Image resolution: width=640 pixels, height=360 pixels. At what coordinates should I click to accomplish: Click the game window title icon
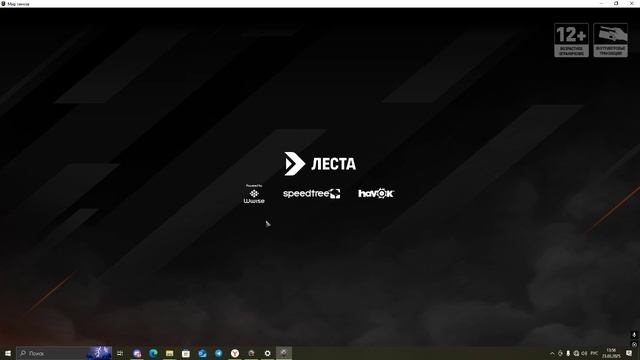[3, 4]
